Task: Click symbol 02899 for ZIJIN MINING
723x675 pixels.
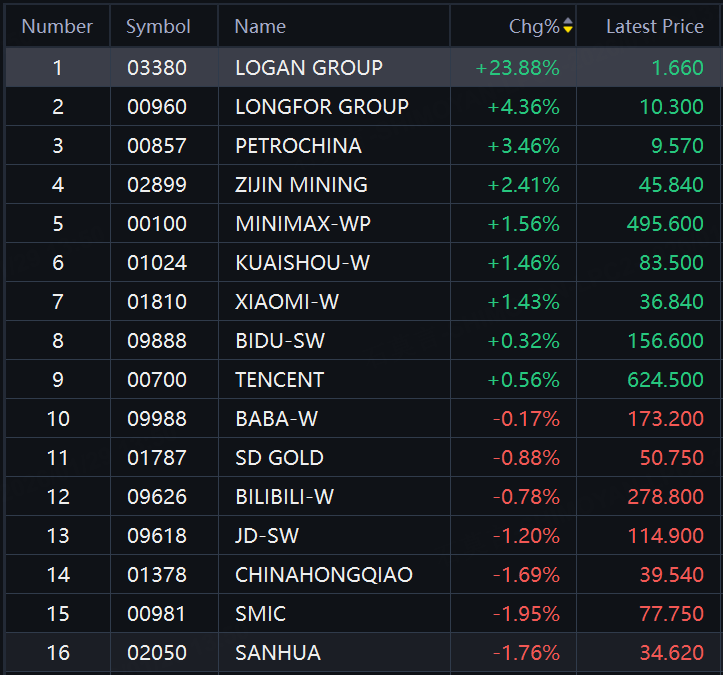Action: point(157,185)
